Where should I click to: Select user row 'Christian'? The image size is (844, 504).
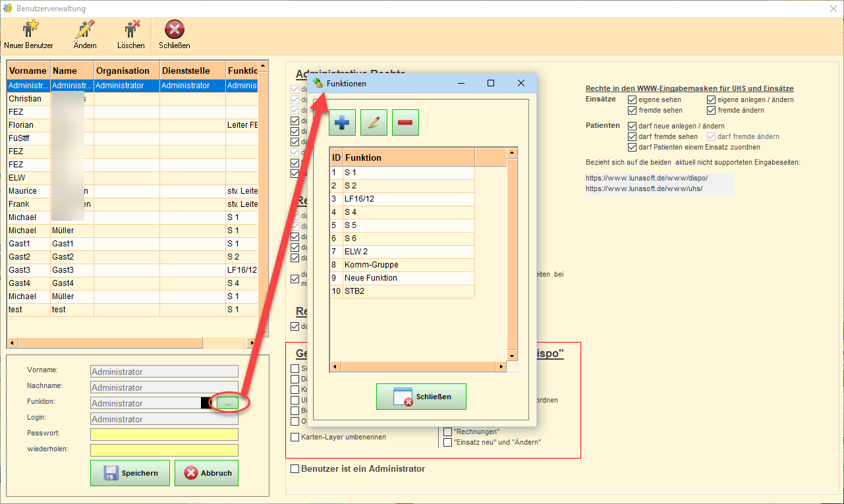(132, 99)
